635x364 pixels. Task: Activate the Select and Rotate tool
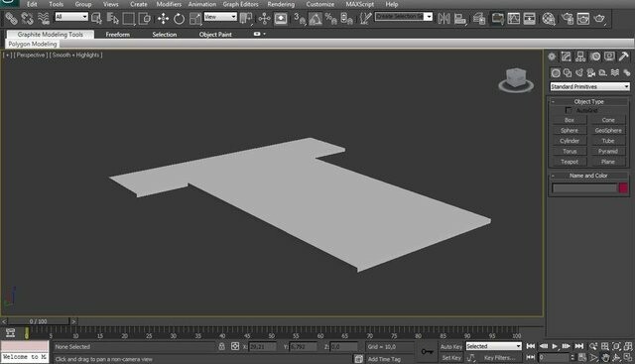[x=179, y=18]
